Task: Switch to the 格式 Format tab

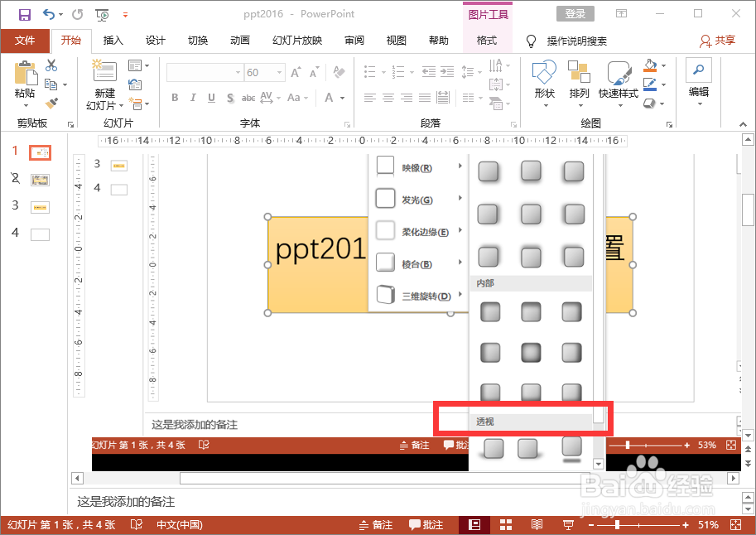Action: (487, 41)
